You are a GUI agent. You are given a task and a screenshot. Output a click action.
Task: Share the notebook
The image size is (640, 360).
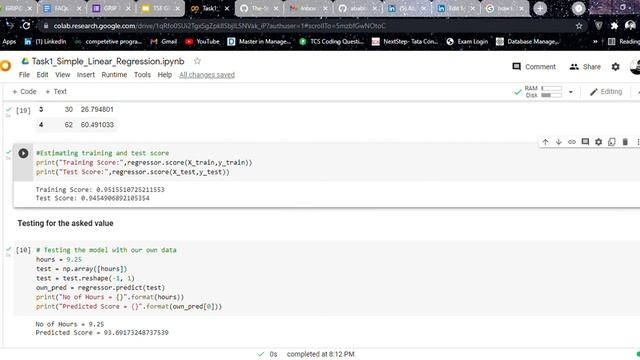585,67
